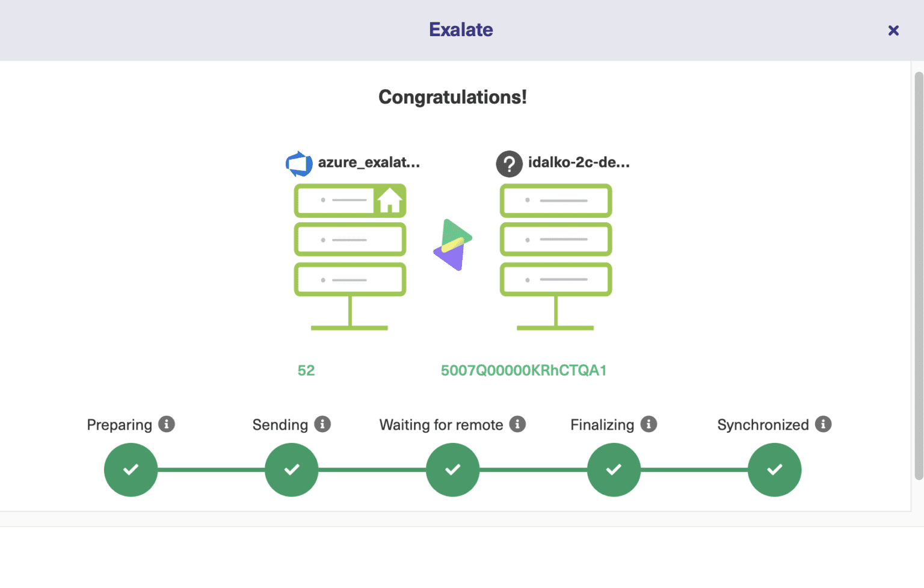
Task: Select the azure_exalat connection label
Action: (369, 162)
